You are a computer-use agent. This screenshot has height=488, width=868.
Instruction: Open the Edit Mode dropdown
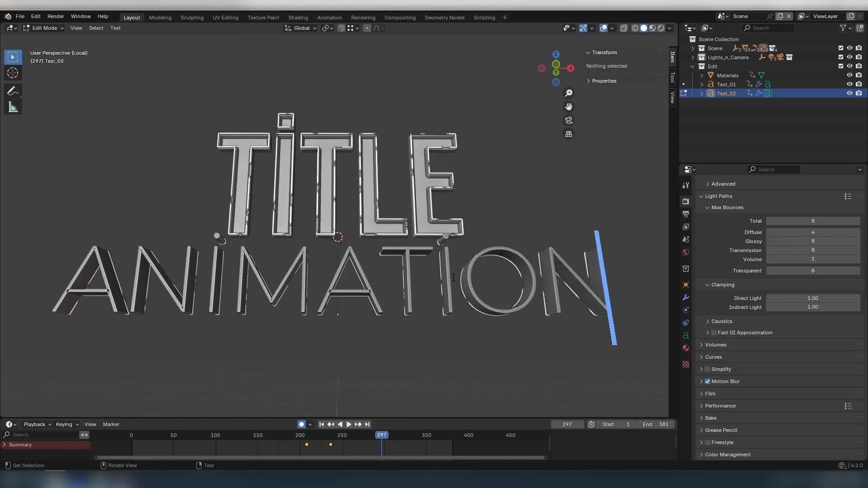pos(44,28)
